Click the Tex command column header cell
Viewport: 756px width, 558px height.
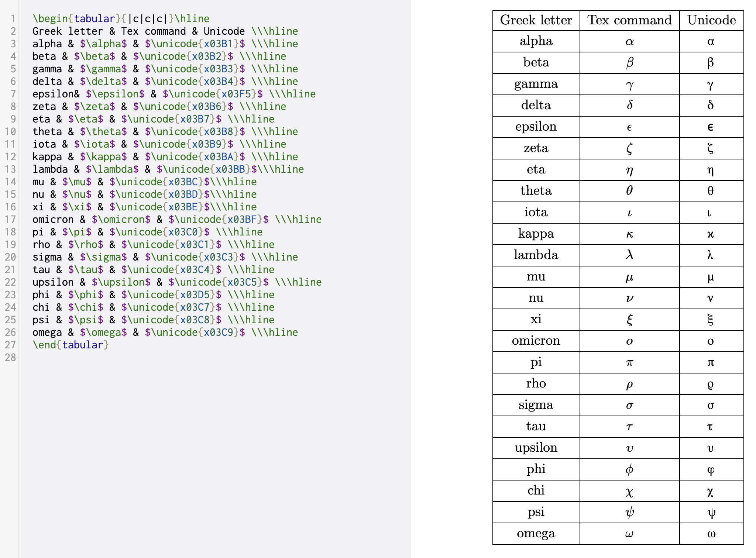click(x=629, y=20)
